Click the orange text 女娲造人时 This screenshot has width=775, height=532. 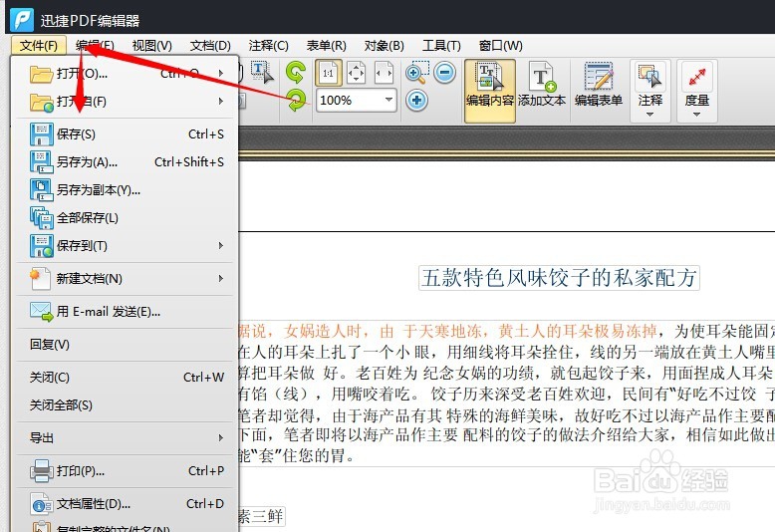tap(323, 331)
